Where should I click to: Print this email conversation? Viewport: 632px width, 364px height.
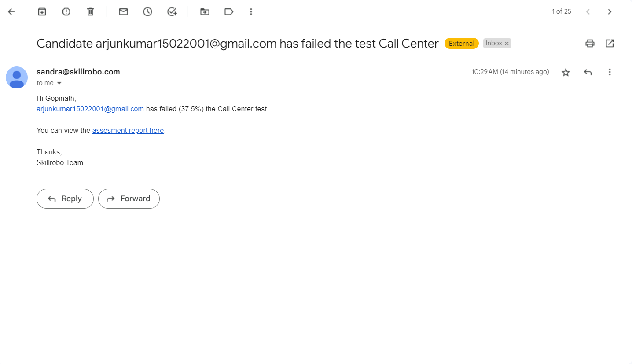590,43
